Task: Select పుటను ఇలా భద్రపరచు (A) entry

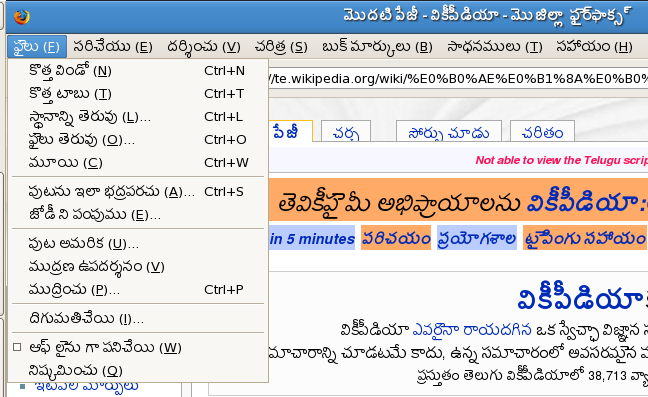Action: coord(138,192)
